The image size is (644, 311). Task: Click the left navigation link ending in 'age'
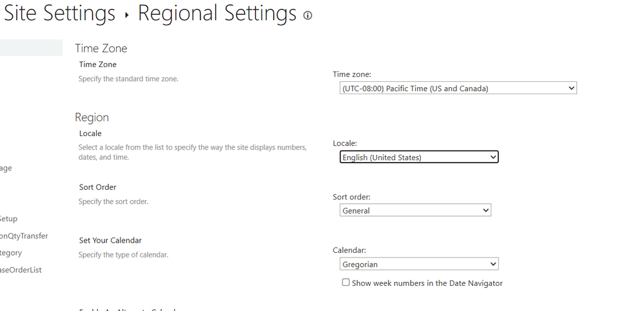6,168
